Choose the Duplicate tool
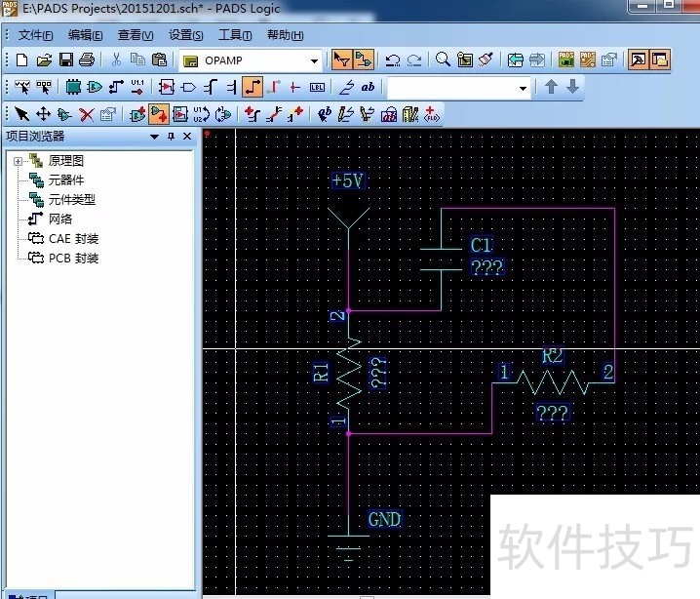 point(64,114)
